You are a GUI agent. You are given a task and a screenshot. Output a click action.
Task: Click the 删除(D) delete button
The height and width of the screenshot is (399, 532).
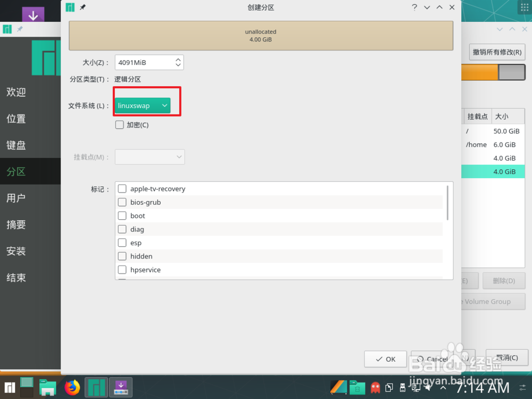coord(504,281)
